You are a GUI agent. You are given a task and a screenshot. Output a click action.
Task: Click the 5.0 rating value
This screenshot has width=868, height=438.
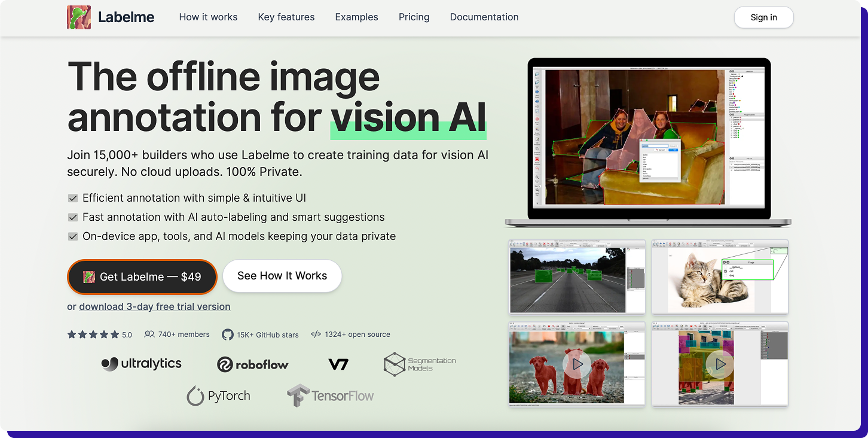pos(127,335)
